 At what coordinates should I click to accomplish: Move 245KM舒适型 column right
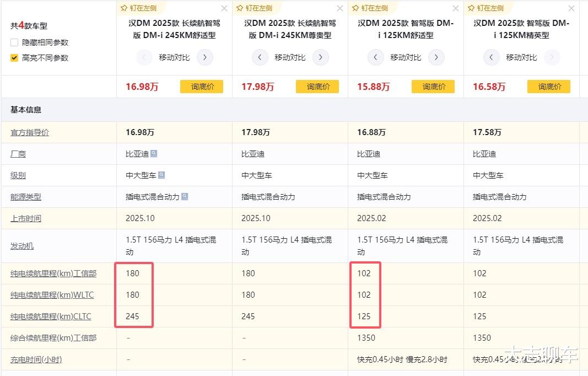pos(205,57)
